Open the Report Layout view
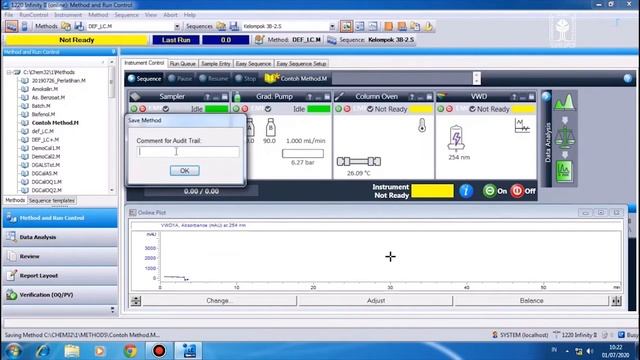 click(x=60, y=276)
